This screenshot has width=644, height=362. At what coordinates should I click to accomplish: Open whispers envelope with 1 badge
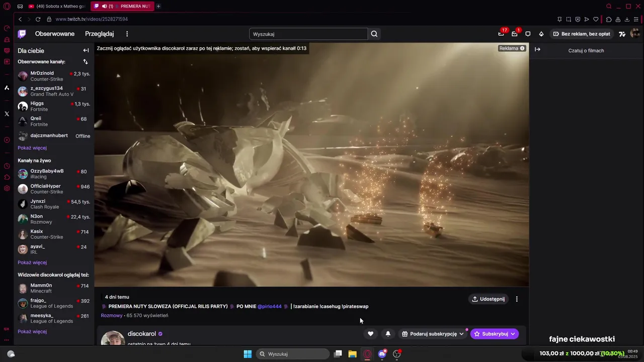click(514, 34)
